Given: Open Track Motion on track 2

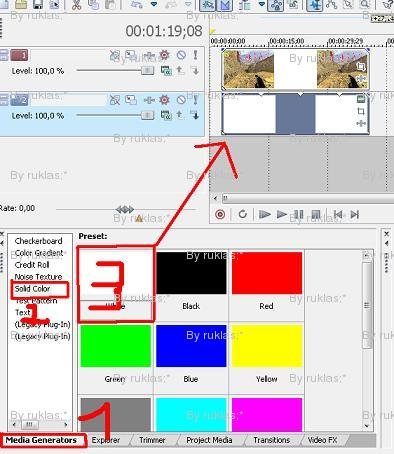Looking at the screenshot, I should tap(130, 99).
